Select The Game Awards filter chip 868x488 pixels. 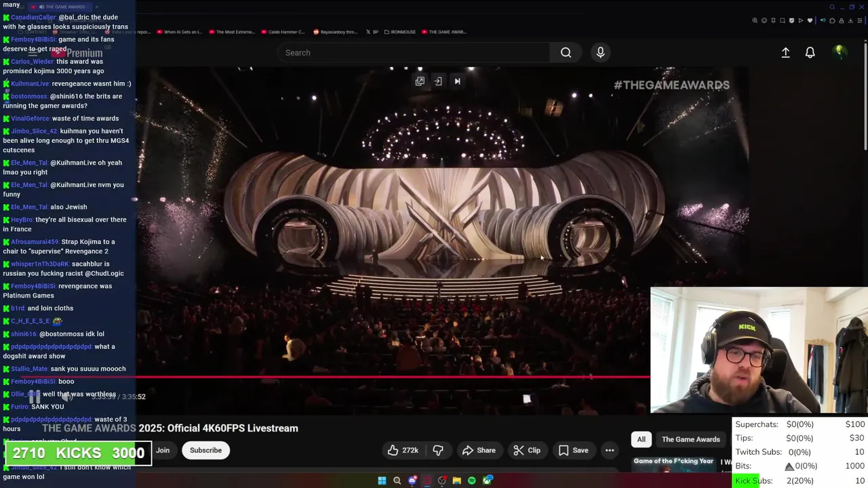coord(690,439)
